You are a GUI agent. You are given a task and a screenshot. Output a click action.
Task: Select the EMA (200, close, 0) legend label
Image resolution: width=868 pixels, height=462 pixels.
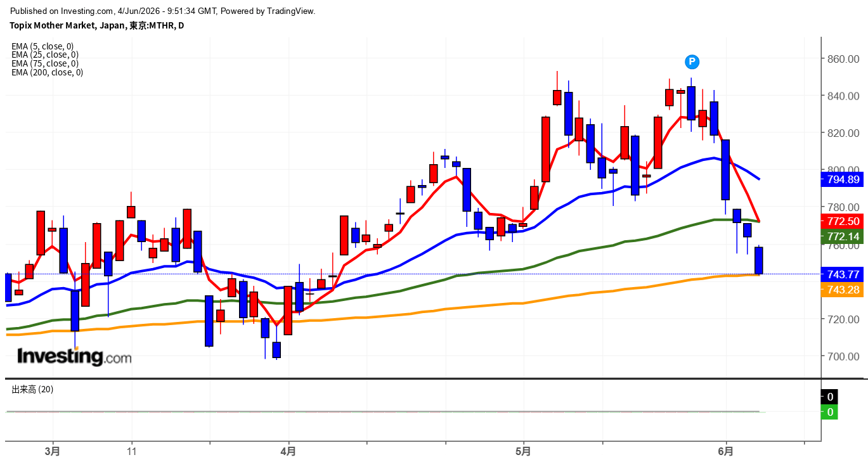(x=47, y=72)
